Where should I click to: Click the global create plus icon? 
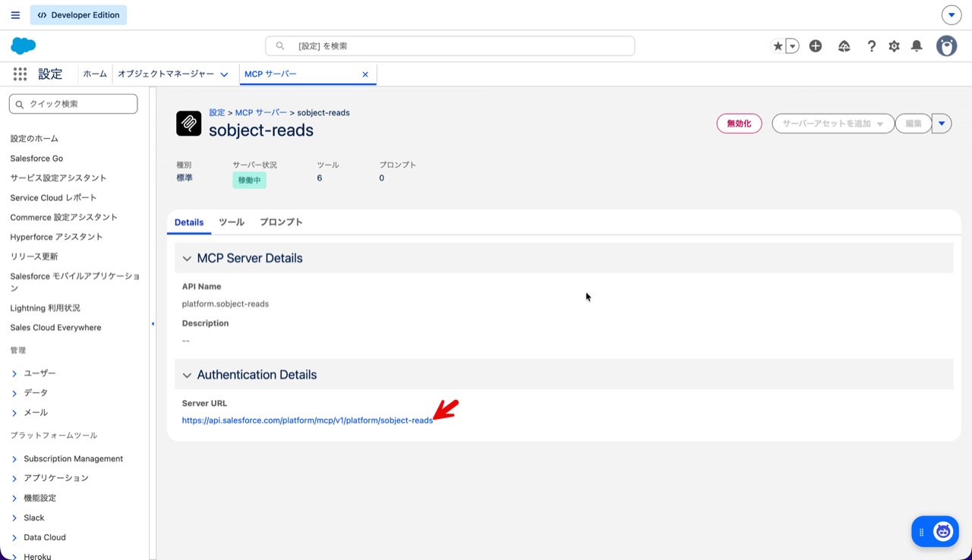[x=816, y=46]
